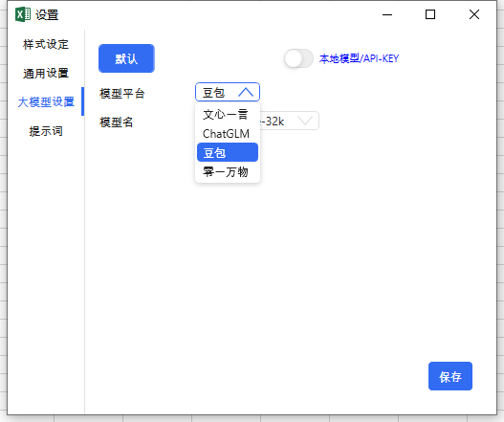This screenshot has height=422, width=504.
Task: Go to the 提示词 tab
Action: pos(46,131)
